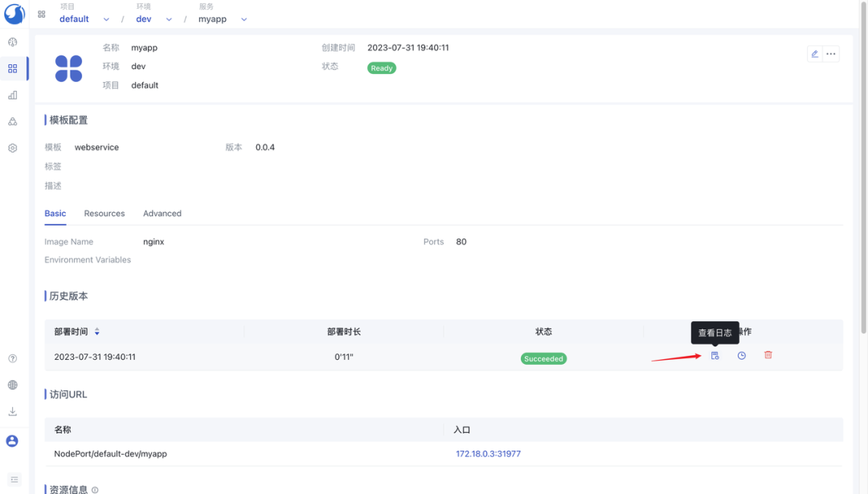This screenshot has width=868, height=494.
Task: Click the edit pencil icon near app status
Action: [814, 53]
